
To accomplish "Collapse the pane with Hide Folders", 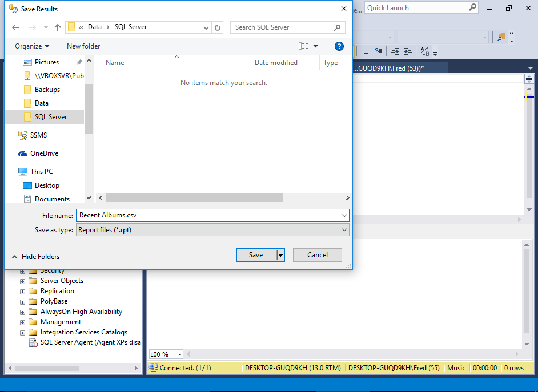I will tap(35, 257).
